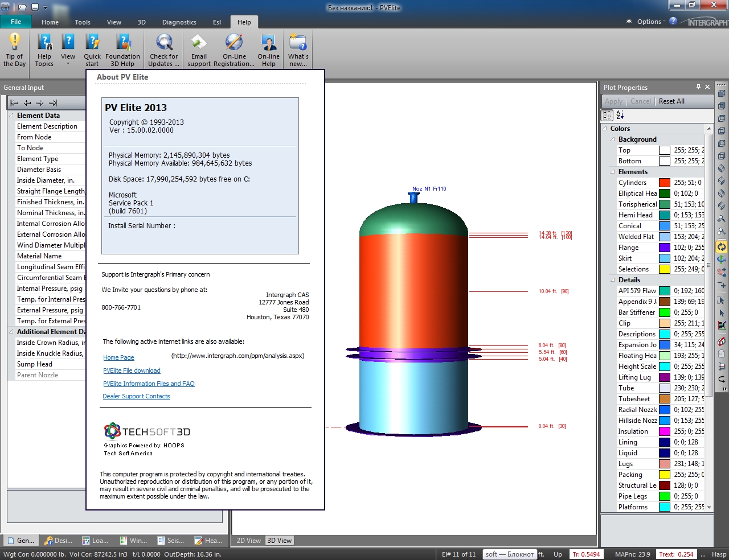The height and width of the screenshot is (560, 729).
Task: Open the Design constraints tab icon
Action: [x=59, y=541]
